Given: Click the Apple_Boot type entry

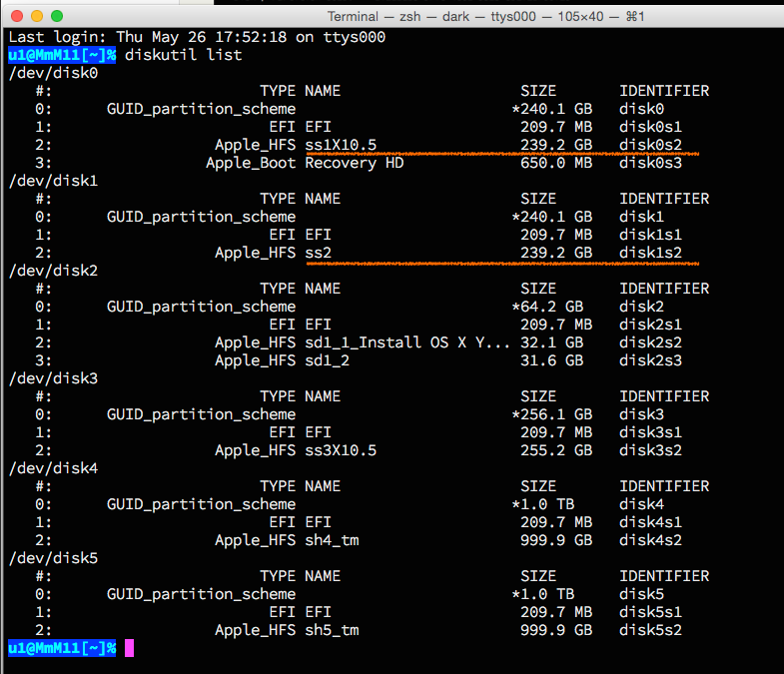Looking at the screenshot, I should coord(251,163).
